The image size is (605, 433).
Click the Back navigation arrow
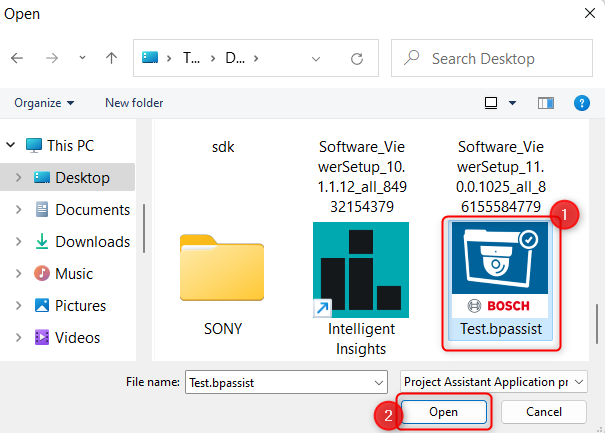coord(17,59)
